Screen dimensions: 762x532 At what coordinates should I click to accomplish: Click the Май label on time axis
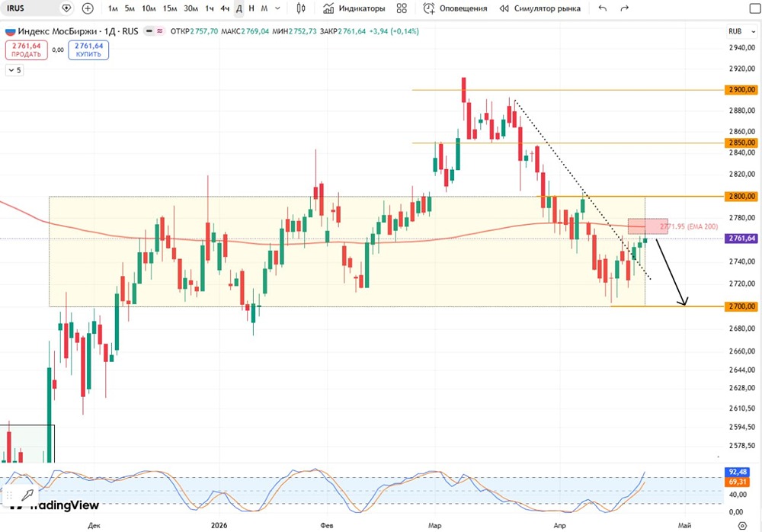pos(684,525)
